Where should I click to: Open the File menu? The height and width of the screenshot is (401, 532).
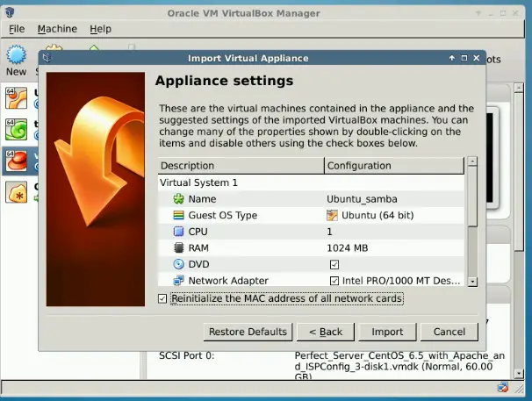click(17, 29)
